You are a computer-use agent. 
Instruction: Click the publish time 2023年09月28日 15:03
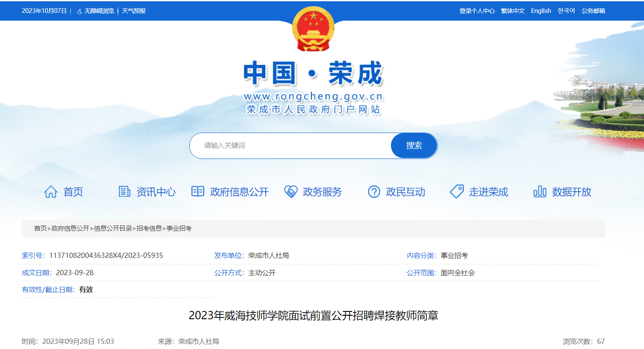(x=78, y=341)
